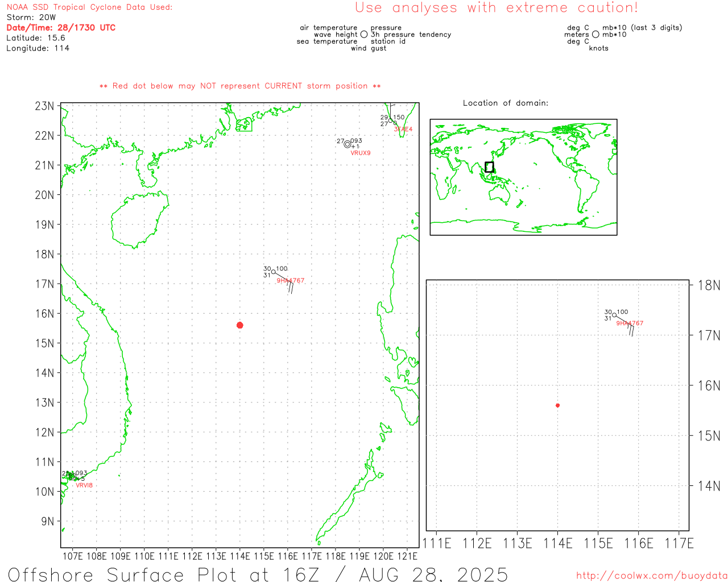Click 'Location of domain:' label

tap(506, 103)
